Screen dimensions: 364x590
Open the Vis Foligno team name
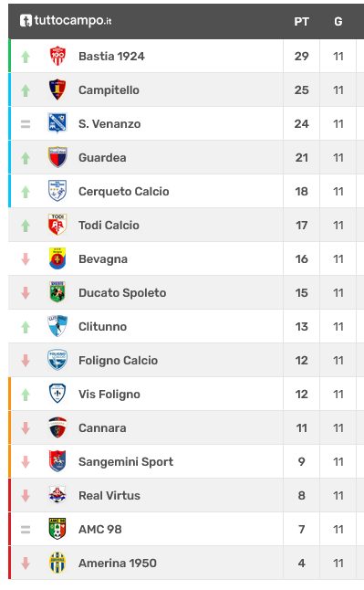[109, 394]
